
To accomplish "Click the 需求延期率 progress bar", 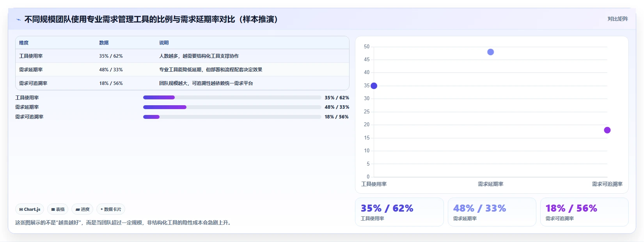I will 232,107.
